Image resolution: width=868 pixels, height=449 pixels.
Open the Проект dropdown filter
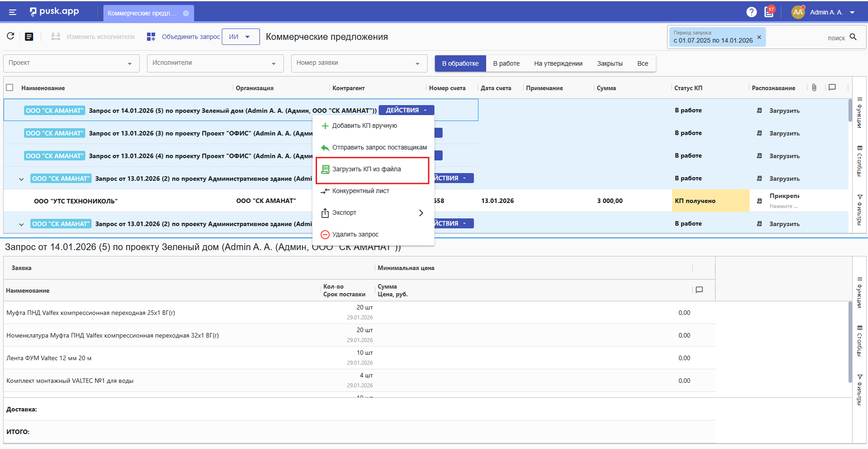point(71,63)
